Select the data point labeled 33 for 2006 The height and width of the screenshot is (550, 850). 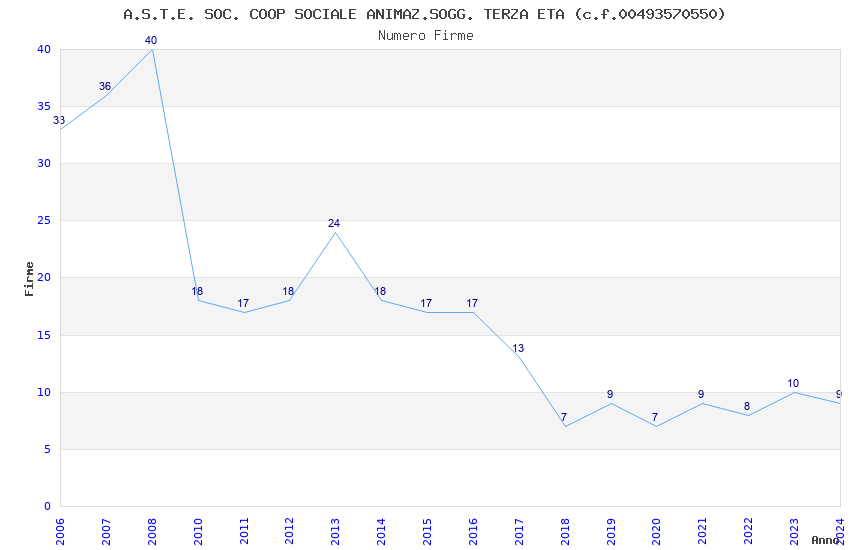point(59,120)
